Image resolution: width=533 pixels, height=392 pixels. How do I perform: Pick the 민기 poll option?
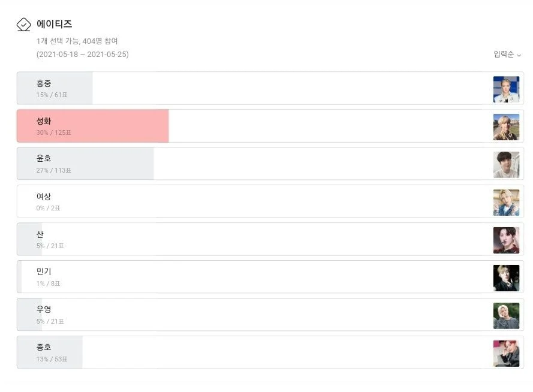(270, 276)
